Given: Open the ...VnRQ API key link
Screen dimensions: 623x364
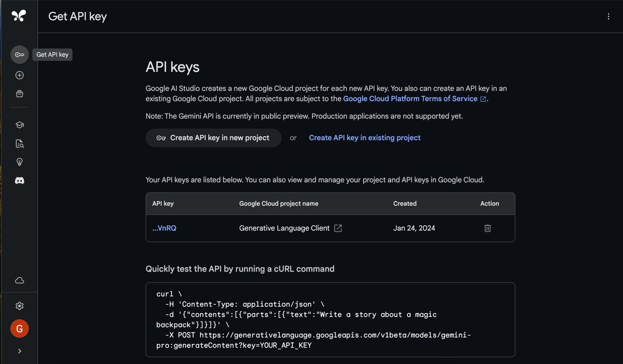Looking at the screenshot, I should coord(164,228).
